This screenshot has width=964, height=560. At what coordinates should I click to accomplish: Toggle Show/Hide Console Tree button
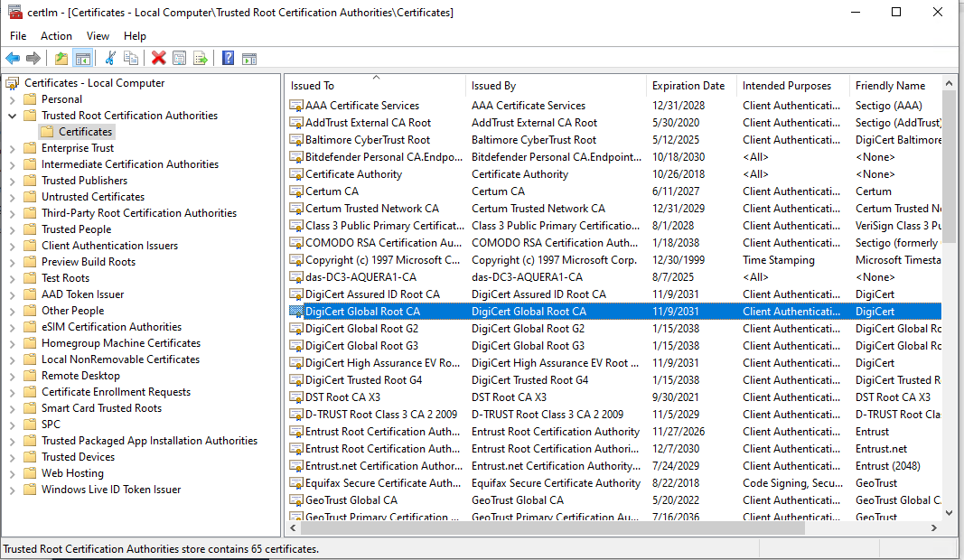[82, 58]
